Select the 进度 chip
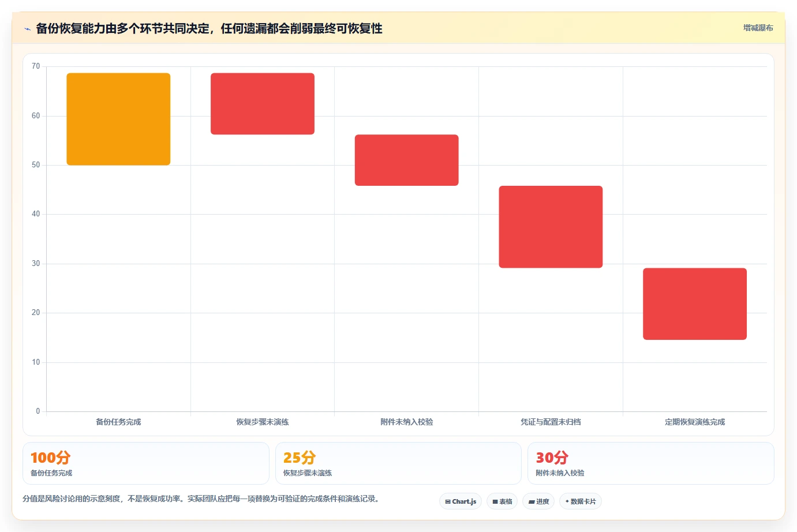 [538, 501]
